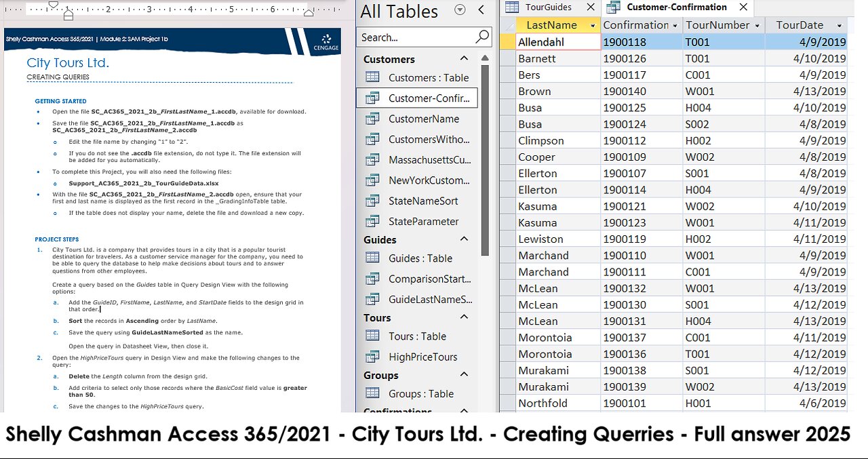
Task: Click the Guides group header
Action: (380, 239)
